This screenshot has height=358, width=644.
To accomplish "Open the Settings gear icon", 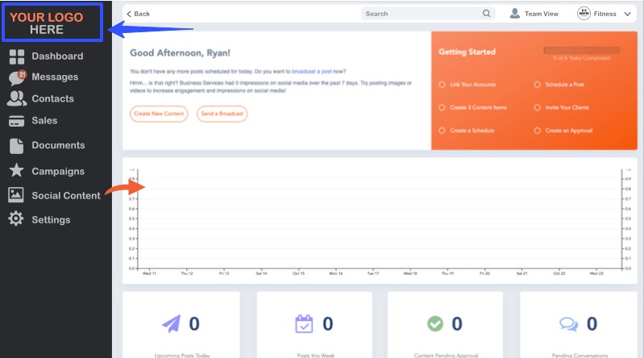I will [16, 219].
